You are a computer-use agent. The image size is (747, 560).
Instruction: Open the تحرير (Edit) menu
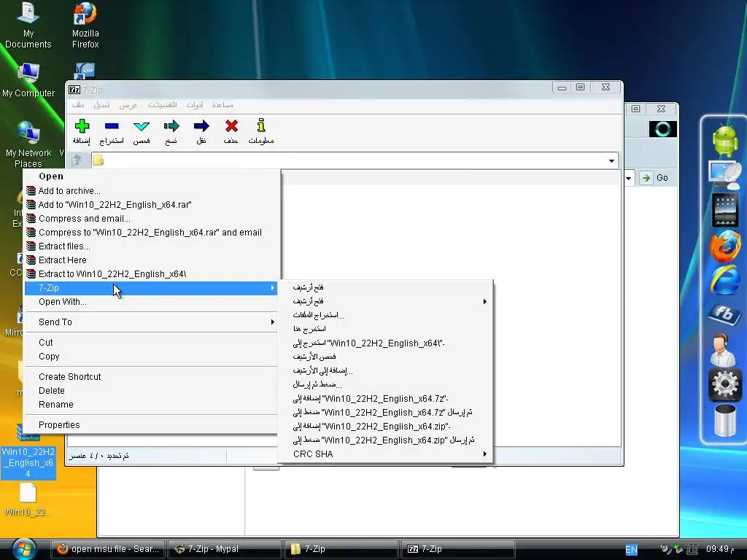point(101,105)
